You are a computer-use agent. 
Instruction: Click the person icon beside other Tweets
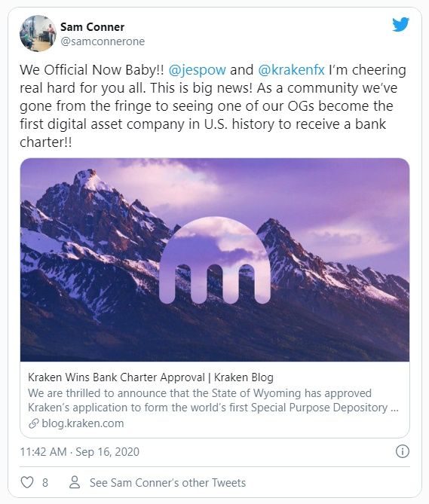tap(75, 482)
